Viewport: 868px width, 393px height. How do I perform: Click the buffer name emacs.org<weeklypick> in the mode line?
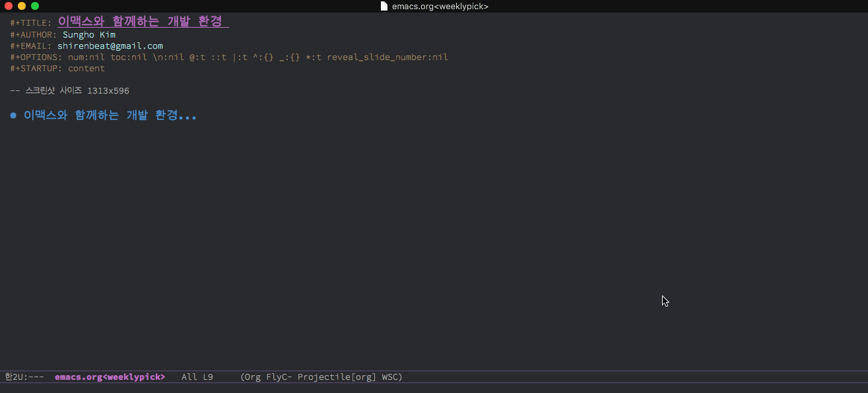110,377
